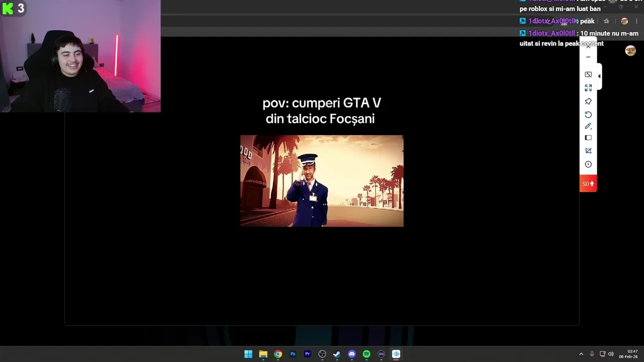Launch Photoshop from the taskbar
The image size is (644, 362).
coord(293,354)
